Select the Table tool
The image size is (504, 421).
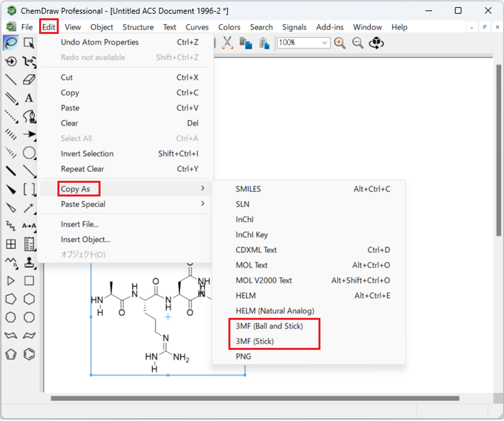point(11,244)
